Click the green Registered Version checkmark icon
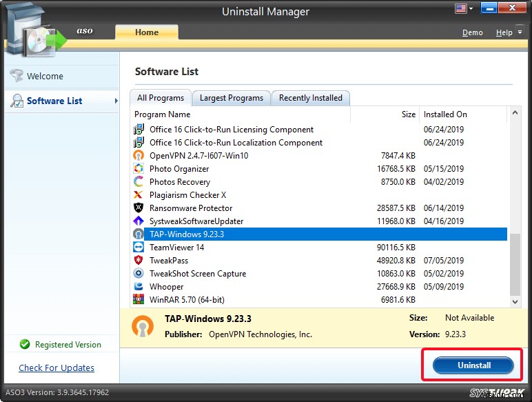 [24, 344]
